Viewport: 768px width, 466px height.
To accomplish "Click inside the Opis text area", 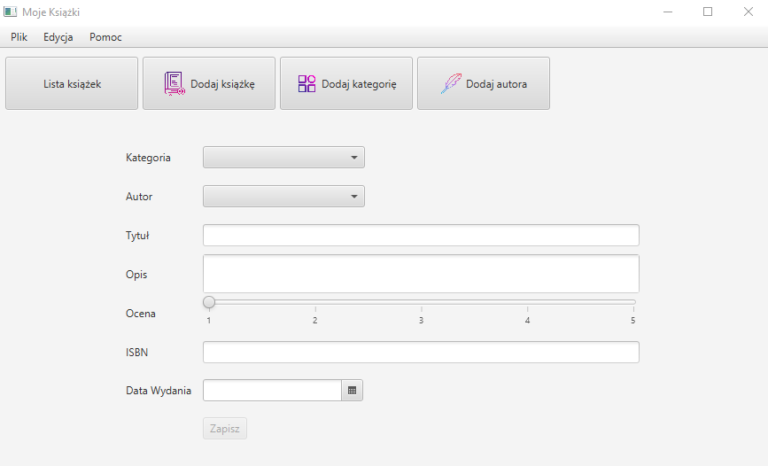I will pyautogui.click(x=421, y=273).
